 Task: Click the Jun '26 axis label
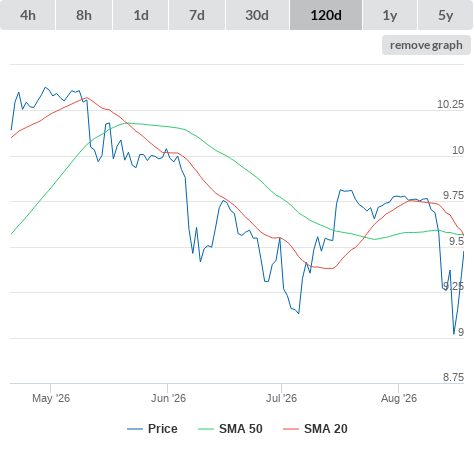click(x=168, y=398)
